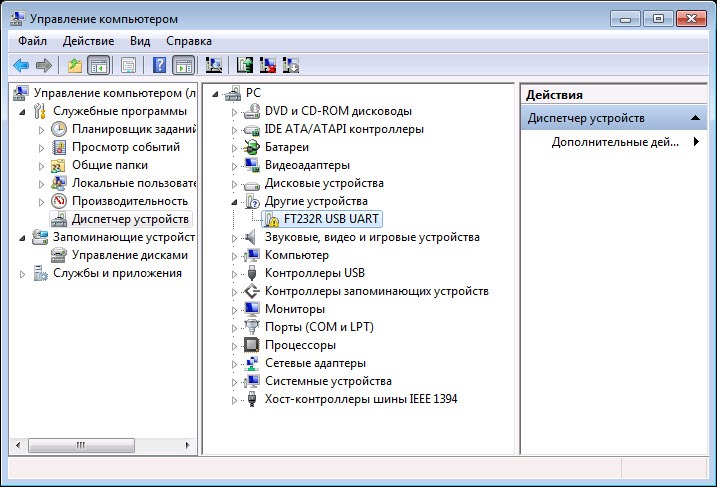Click the Мониторы monitor icon
The image size is (717, 487).
tap(251, 309)
